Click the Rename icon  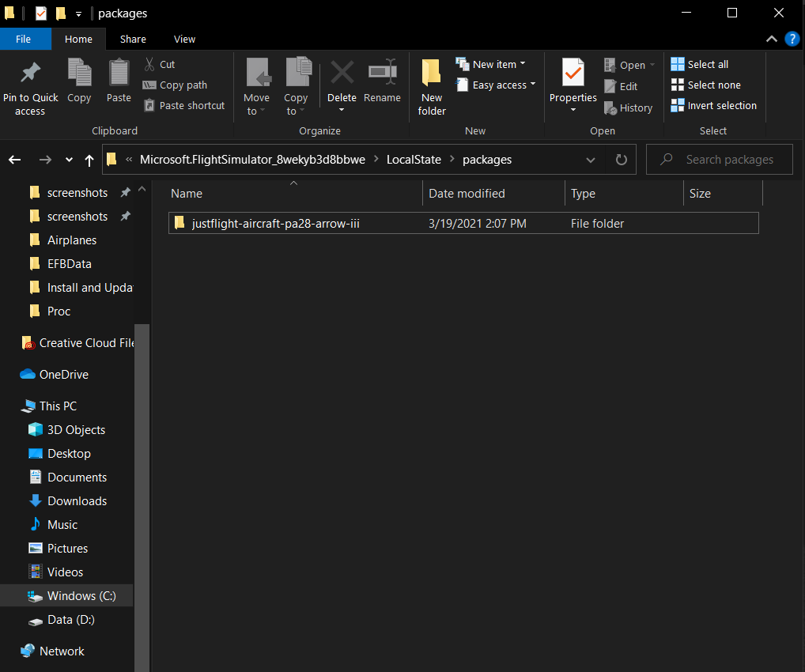click(x=383, y=72)
